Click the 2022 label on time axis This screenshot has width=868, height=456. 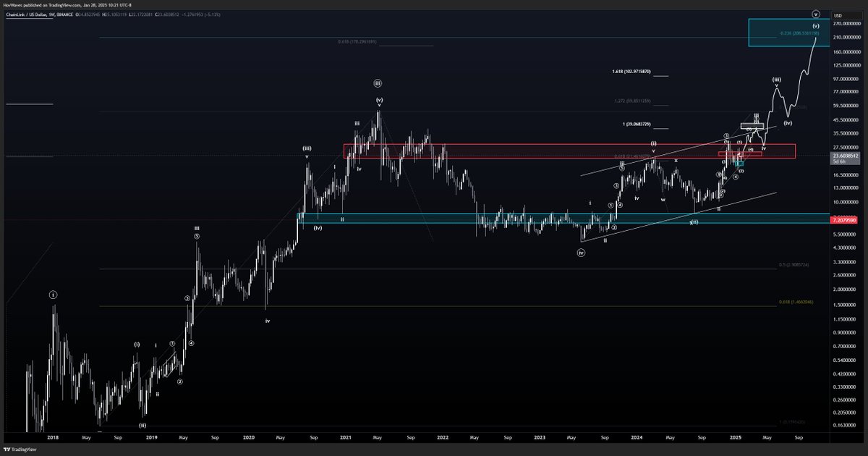443,437
